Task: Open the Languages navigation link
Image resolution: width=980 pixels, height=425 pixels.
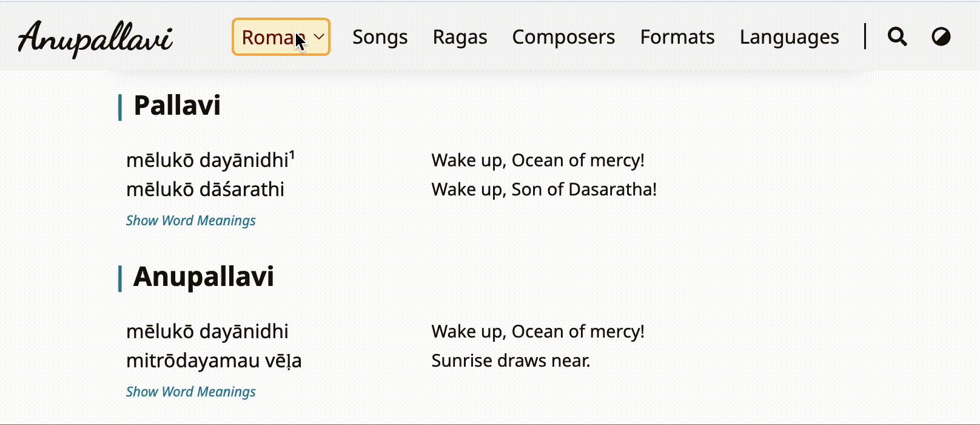Action: point(789,37)
